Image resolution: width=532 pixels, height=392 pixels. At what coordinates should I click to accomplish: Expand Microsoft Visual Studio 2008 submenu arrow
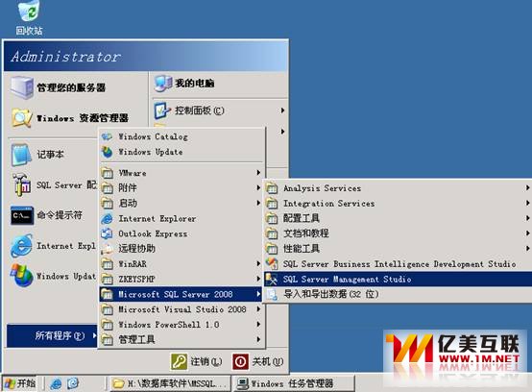(x=258, y=309)
